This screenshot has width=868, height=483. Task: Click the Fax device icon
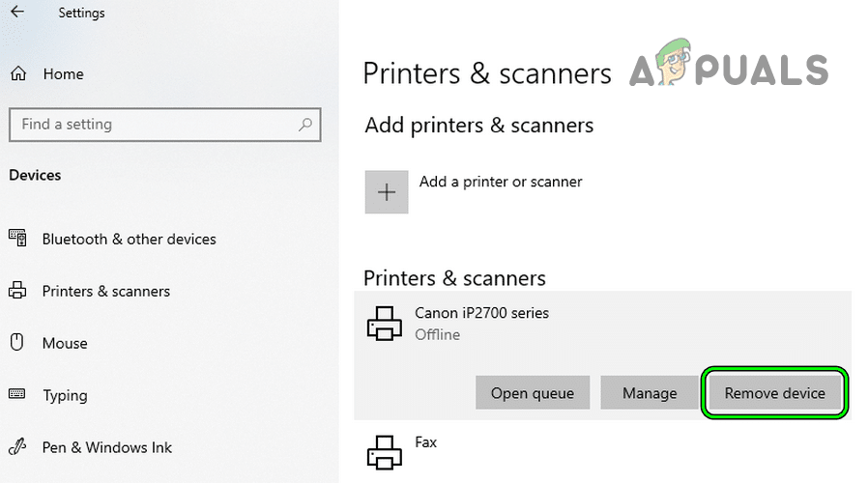[x=384, y=452]
